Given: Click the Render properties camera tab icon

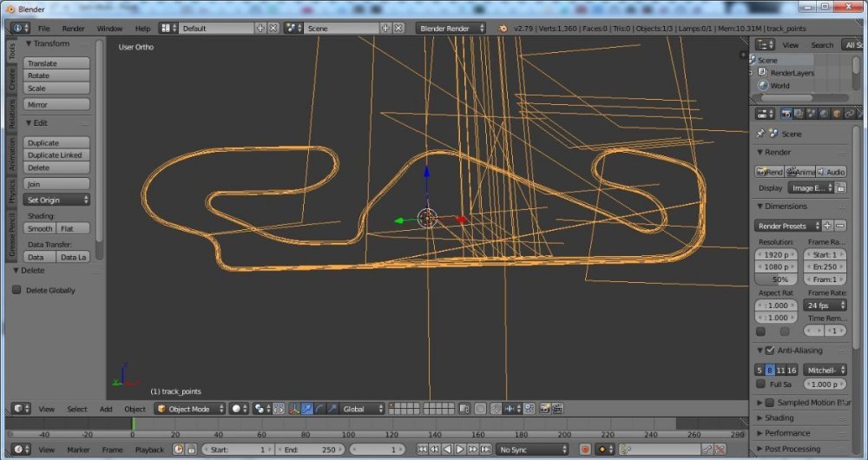Looking at the screenshot, I should [x=786, y=113].
